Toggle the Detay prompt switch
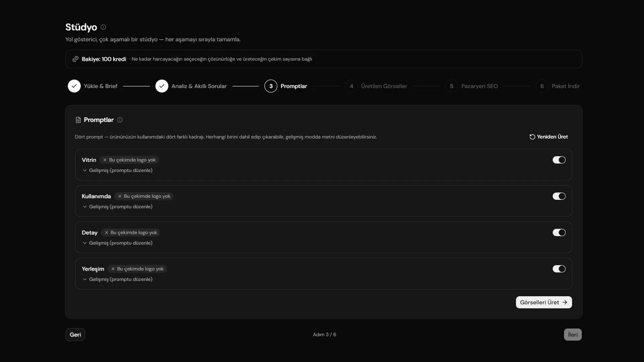644x362 pixels. (x=559, y=233)
